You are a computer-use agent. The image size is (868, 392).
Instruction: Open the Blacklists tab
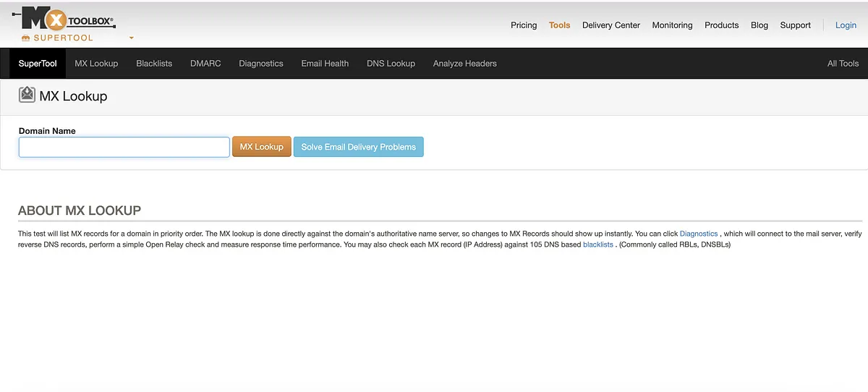154,64
